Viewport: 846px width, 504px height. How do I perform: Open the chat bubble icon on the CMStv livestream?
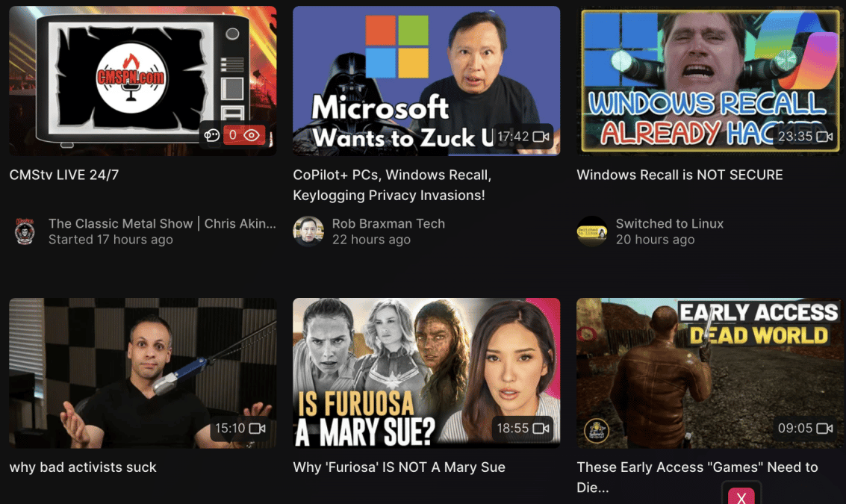click(x=212, y=134)
